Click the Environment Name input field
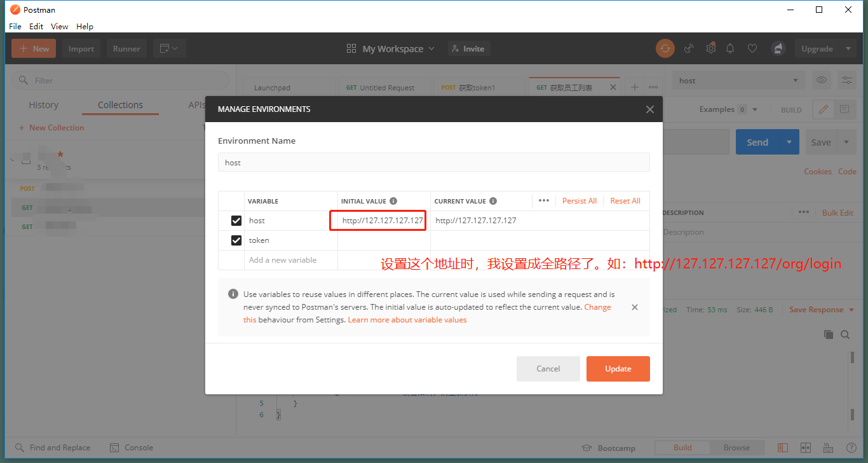This screenshot has width=868, height=463. coord(434,162)
